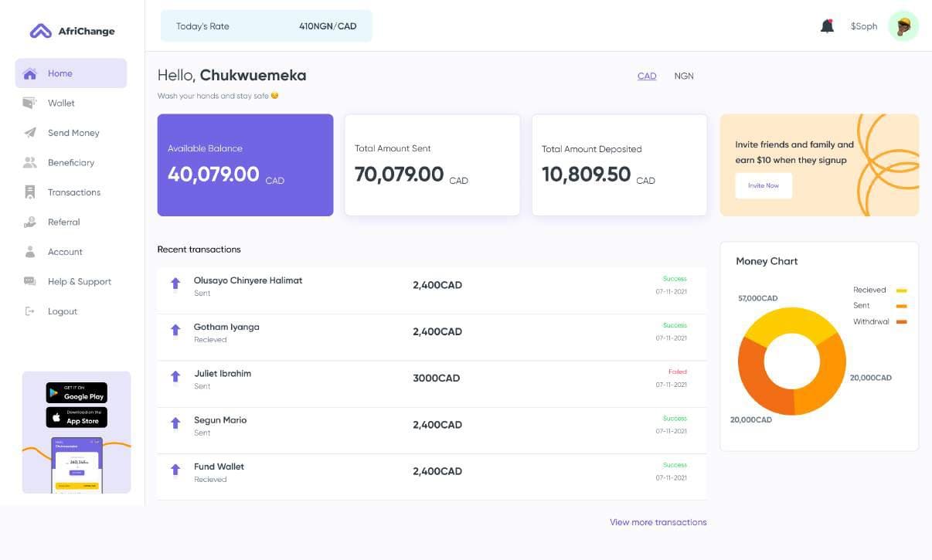Click 2,400CAD amount on Segun Mario row

[x=437, y=424]
